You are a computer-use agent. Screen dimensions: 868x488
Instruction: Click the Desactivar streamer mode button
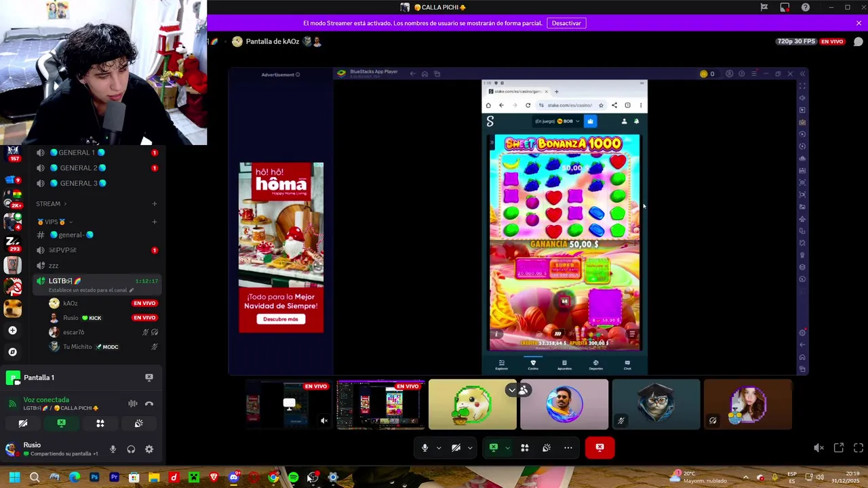(x=566, y=23)
